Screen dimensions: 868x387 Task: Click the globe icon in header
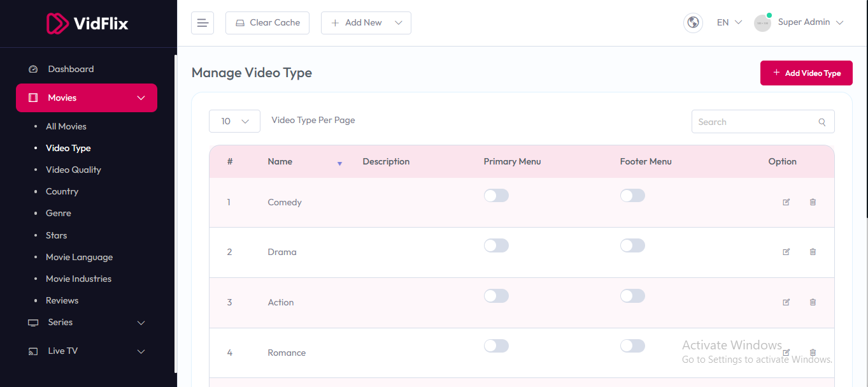pos(693,23)
